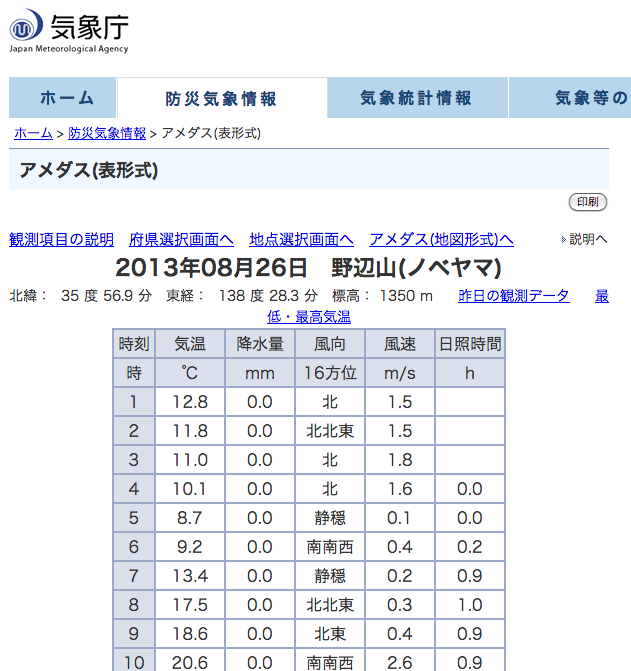Follow the ホーム breadcrumb link
The image size is (631, 671).
(x=33, y=134)
